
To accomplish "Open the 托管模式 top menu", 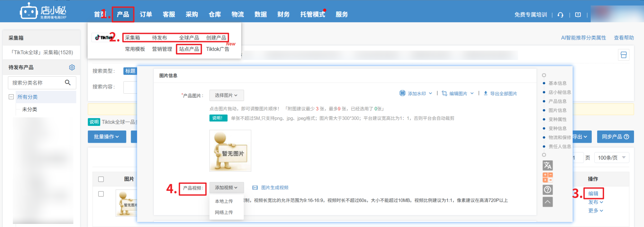I will pos(313,14).
